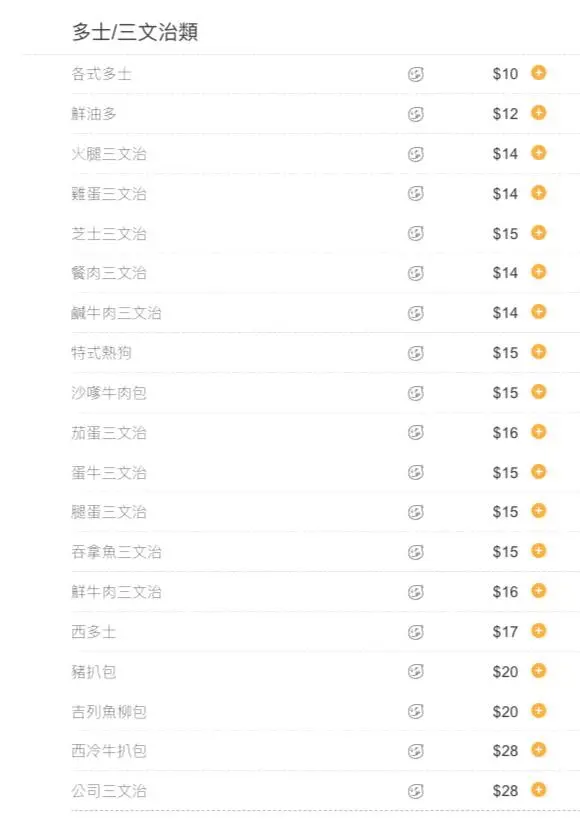Click the face icon beside 吞拿魚三文治

tap(416, 552)
